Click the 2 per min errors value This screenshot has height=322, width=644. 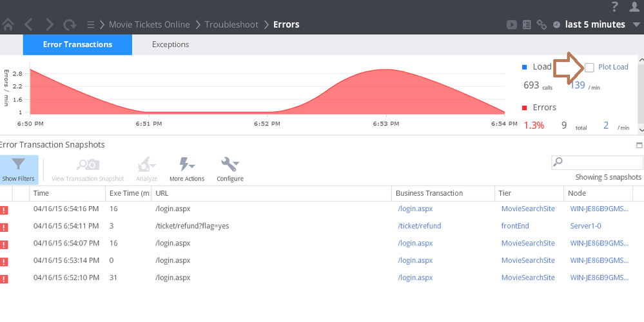click(606, 126)
